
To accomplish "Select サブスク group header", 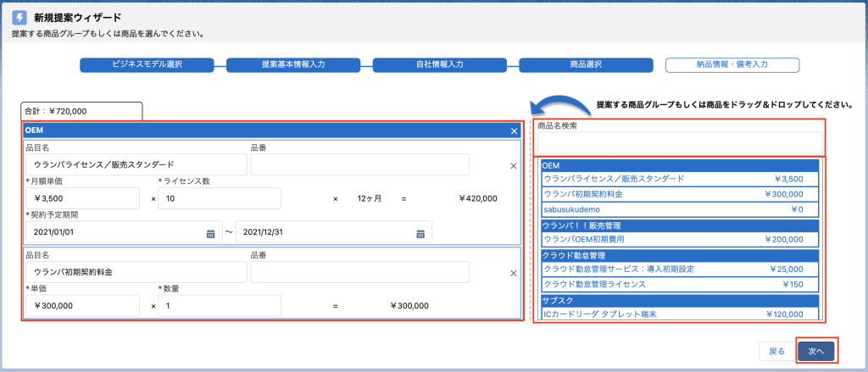I will 679,301.
